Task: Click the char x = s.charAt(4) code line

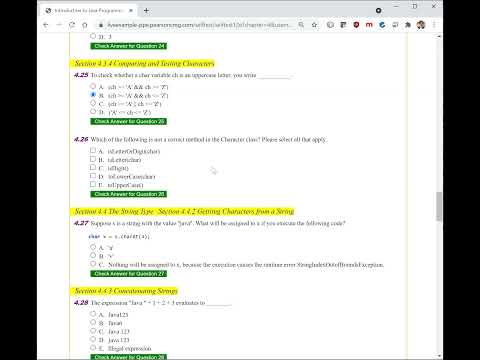Action: click(119, 236)
